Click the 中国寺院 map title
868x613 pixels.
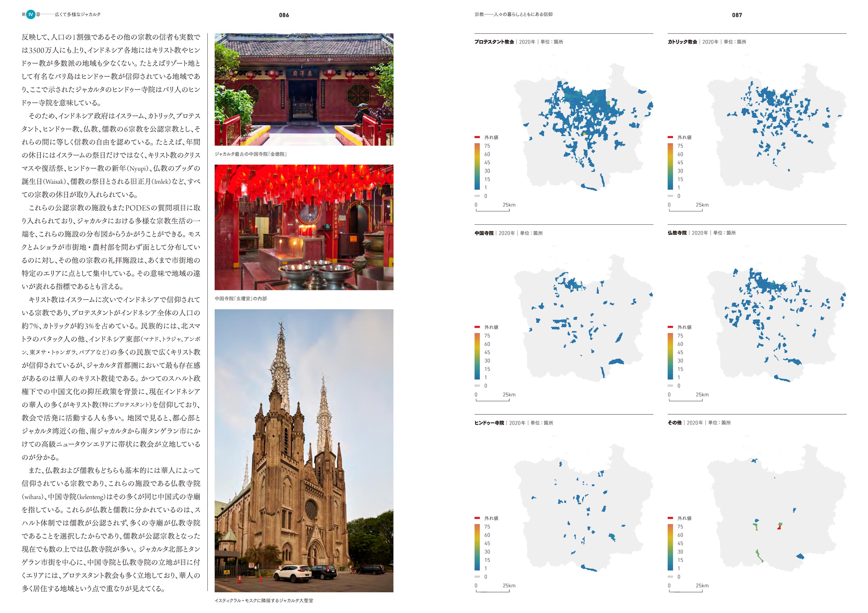(484, 233)
